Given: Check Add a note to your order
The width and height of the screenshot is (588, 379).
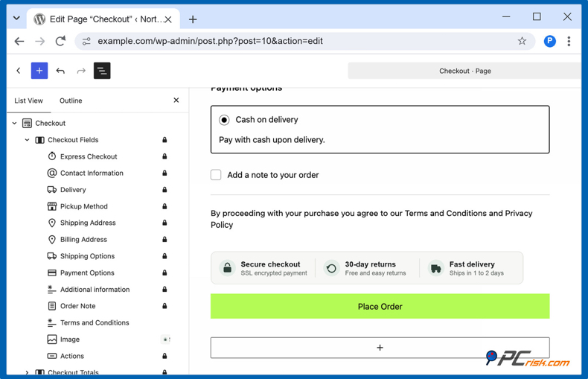Looking at the screenshot, I should coord(216,175).
